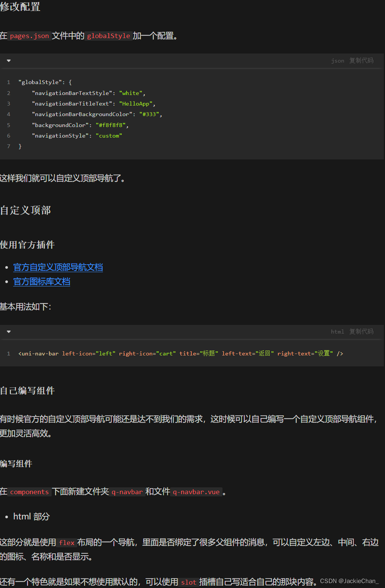385x588 pixels.
Task: Open the 官方自定义顶部导航文档 link
Action: pos(58,267)
